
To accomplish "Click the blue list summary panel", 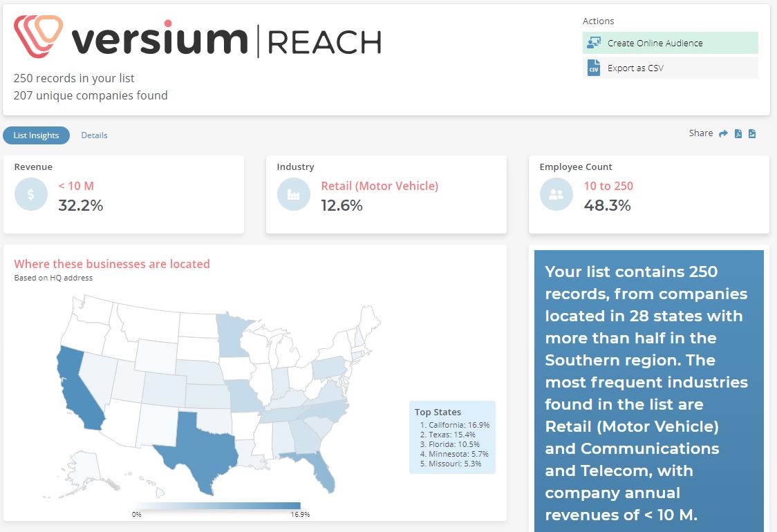I will (x=648, y=391).
